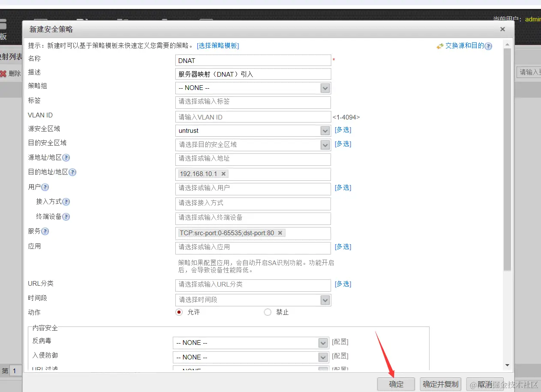Click 多选 link for URL分类
541x392 pixels.
click(343, 284)
